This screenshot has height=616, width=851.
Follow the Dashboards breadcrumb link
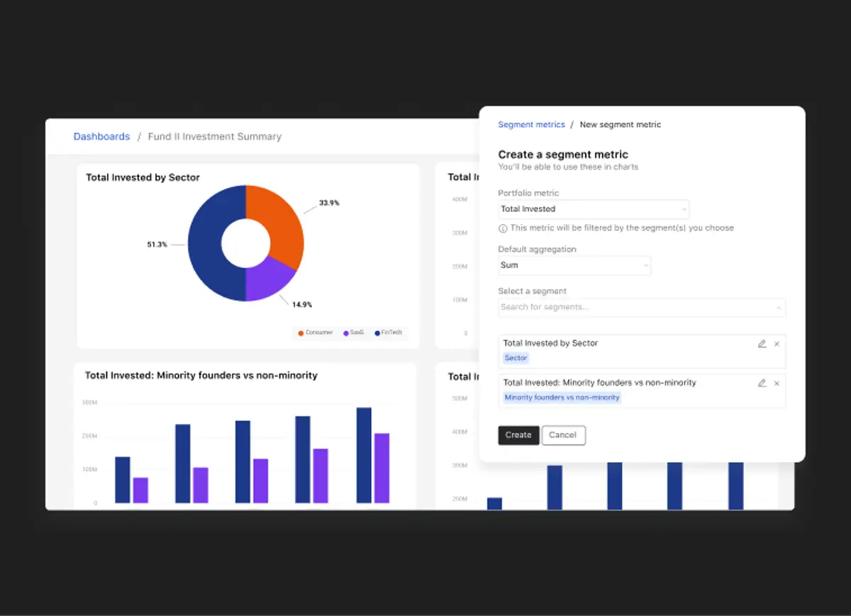coord(101,136)
